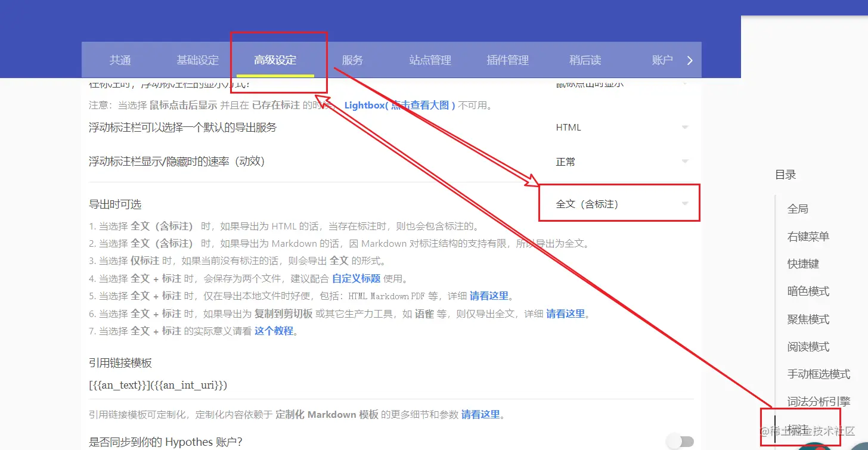Screen dimensions: 868x450
Task: Open the HTML export service dropdown
Action: [x=623, y=127]
